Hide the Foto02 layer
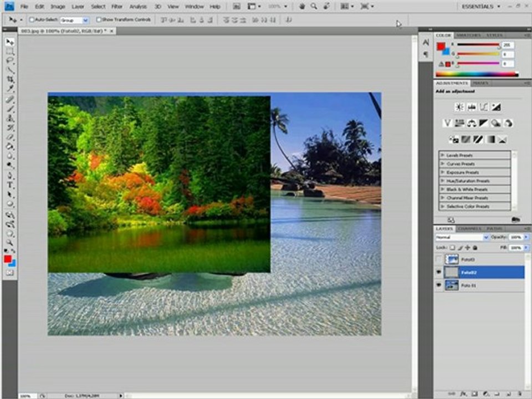The width and height of the screenshot is (532, 399). 439,272
